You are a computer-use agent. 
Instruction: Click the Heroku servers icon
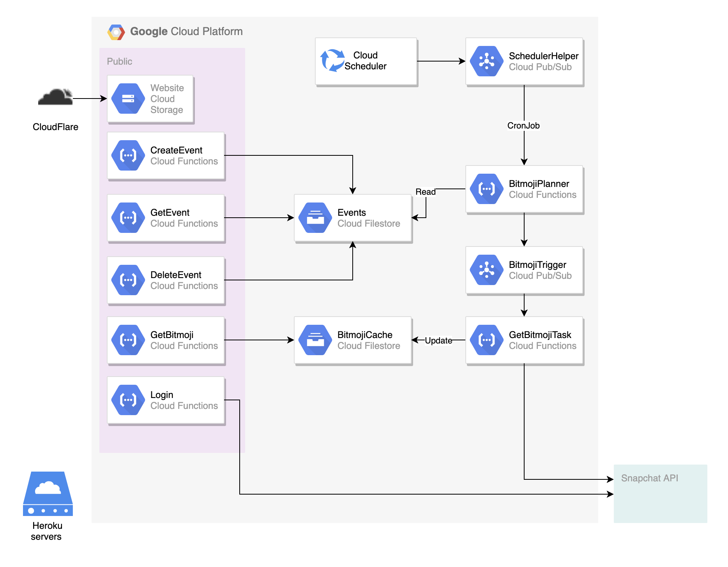point(48,493)
